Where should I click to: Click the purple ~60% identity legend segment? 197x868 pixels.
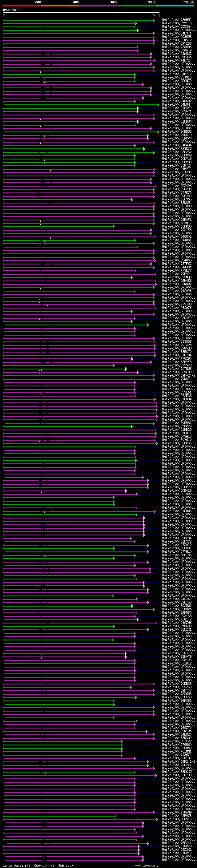99,6
